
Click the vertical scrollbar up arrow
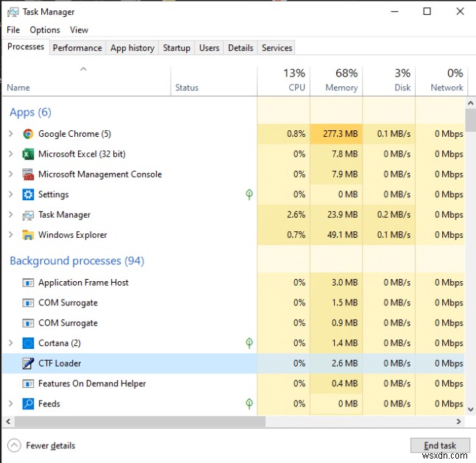471,103
